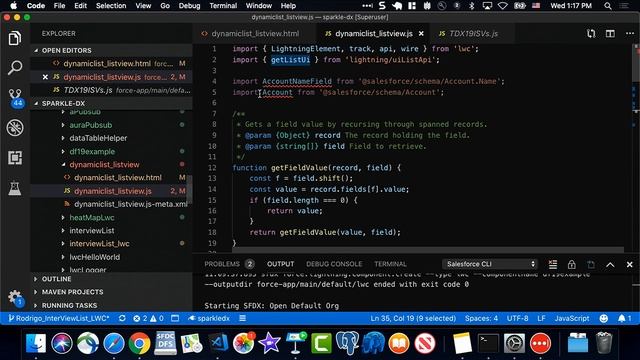Open editor More Actions ellipsis

coord(630,33)
